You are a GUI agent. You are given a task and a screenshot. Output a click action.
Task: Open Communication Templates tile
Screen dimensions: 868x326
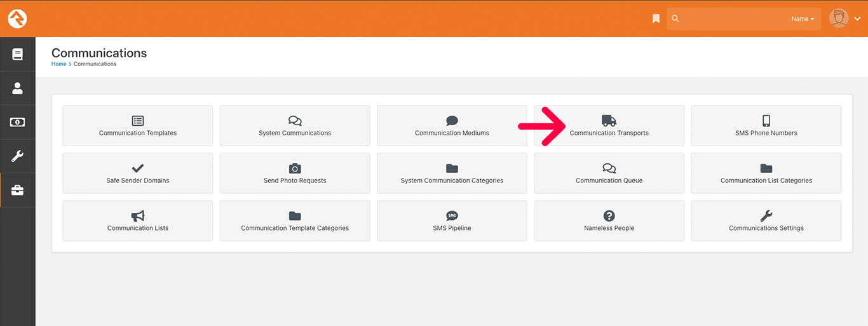(x=138, y=126)
